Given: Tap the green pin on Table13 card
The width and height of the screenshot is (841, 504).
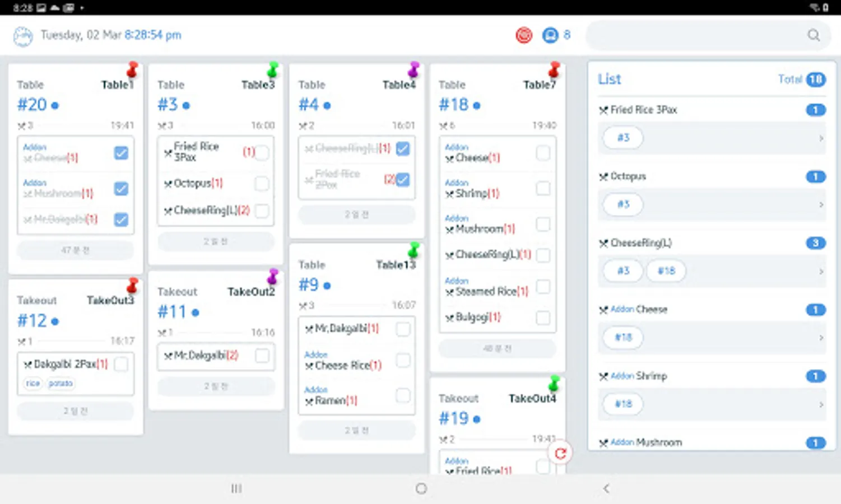Looking at the screenshot, I should click(x=413, y=250).
